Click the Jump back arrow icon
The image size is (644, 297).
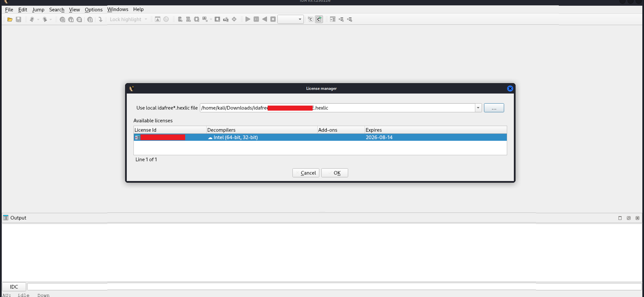tap(32, 19)
